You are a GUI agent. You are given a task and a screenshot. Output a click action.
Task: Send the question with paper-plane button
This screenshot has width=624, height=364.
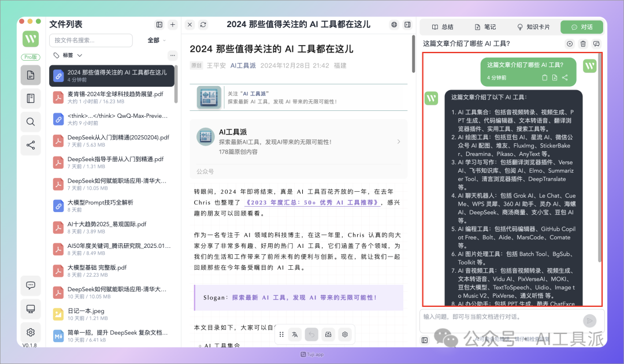point(590,321)
